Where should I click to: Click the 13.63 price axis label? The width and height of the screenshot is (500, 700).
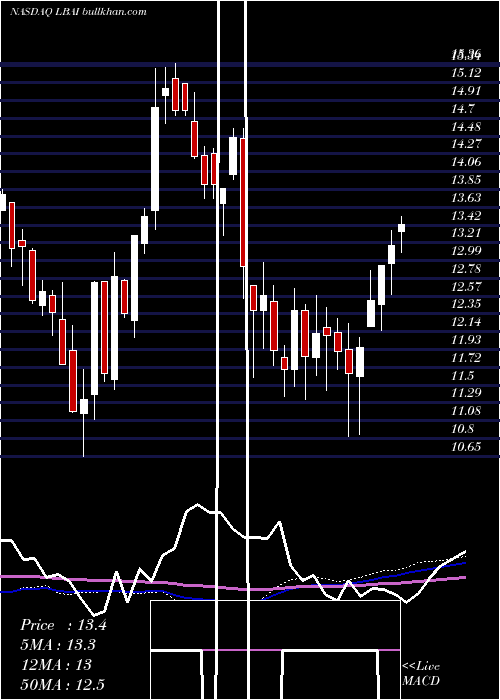(x=466, y=197)
